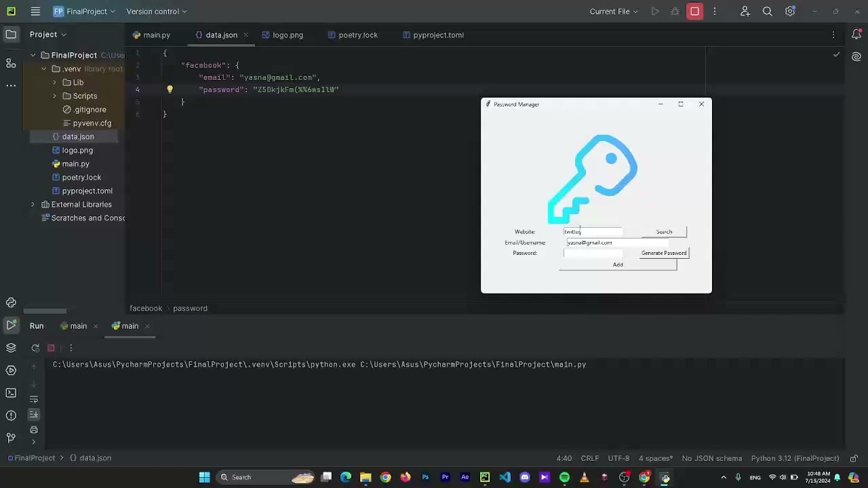This screenshot has width=868, height=488.
Task: Open the Git version control tool window
Action: tap(11, 438)
